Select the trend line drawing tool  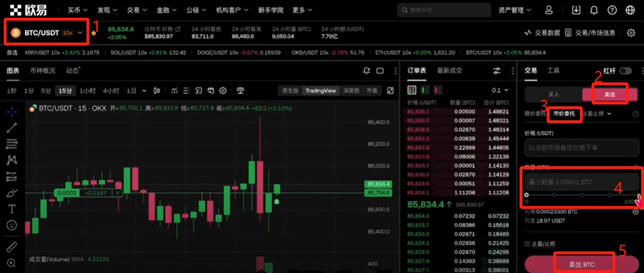tap(12, 127)
